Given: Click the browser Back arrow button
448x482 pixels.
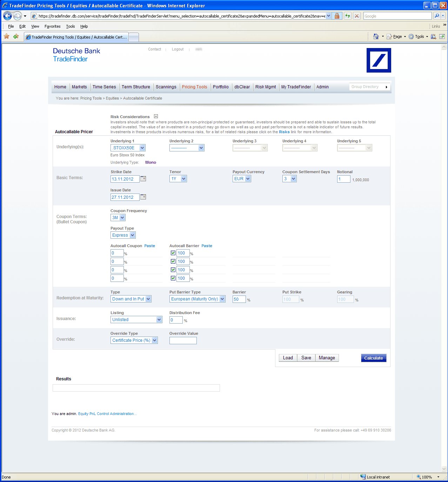Looking at the screenshot, I should coord(8,16).
